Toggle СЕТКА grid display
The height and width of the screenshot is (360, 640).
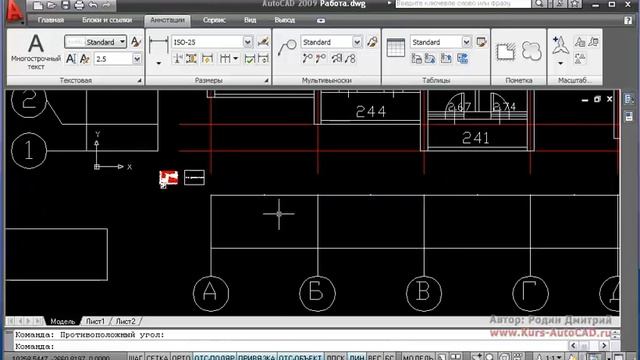tap(157, 358)
